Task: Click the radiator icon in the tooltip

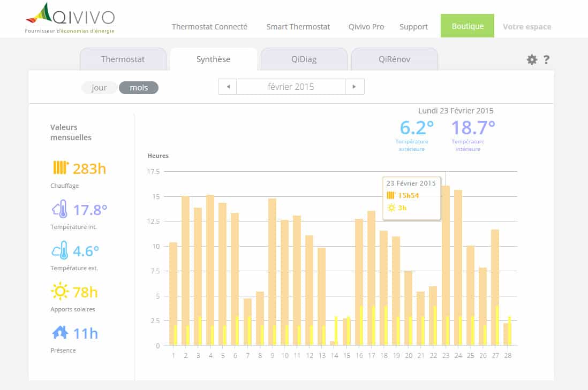Action: point(391,195)
